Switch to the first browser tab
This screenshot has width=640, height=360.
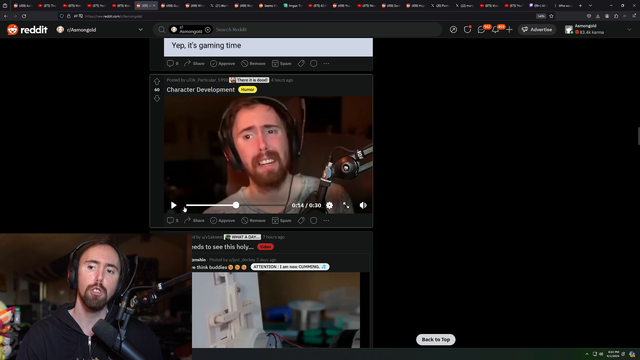pyautogui.click(x=23, y=5)
